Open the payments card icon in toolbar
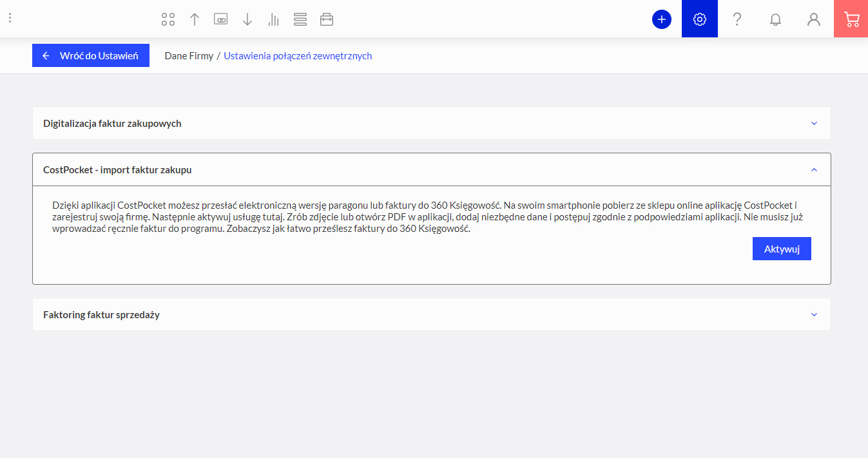This screenshot has height=458, width=868. click(221, 19)
